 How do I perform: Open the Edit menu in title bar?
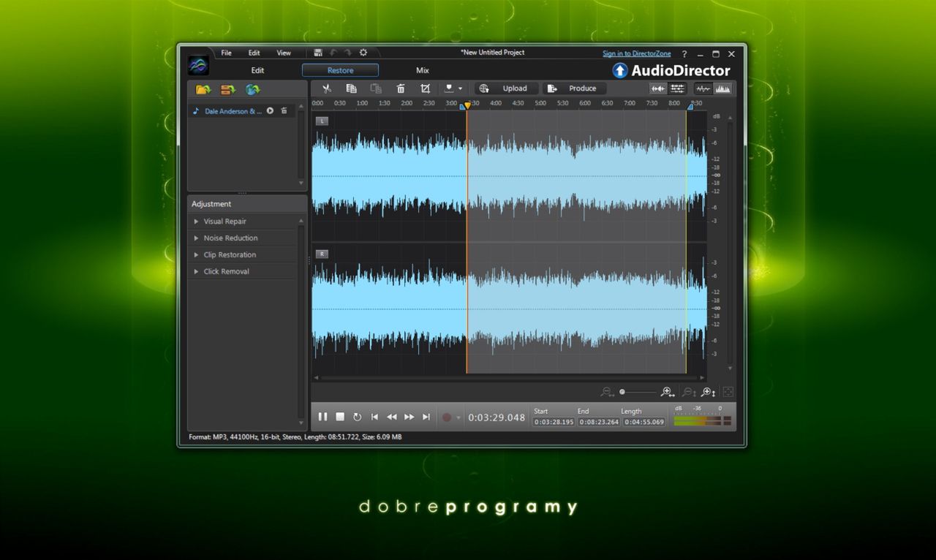[254, 53]
